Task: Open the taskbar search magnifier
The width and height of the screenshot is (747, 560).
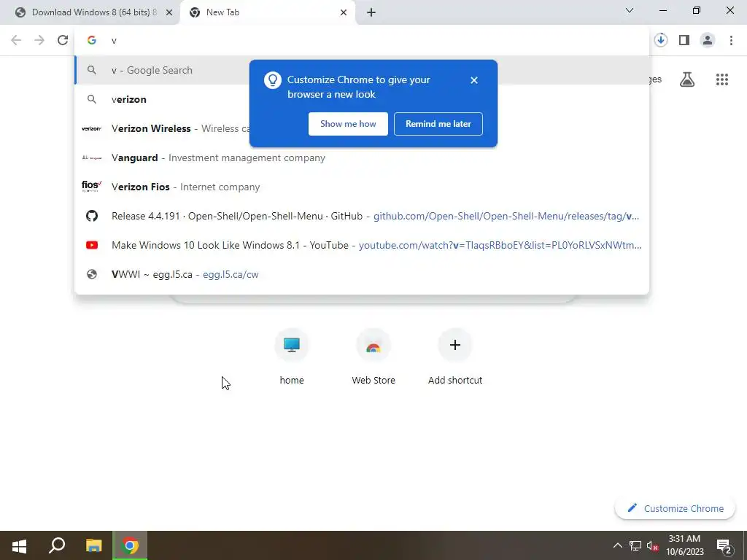Action: pos(57,545)
